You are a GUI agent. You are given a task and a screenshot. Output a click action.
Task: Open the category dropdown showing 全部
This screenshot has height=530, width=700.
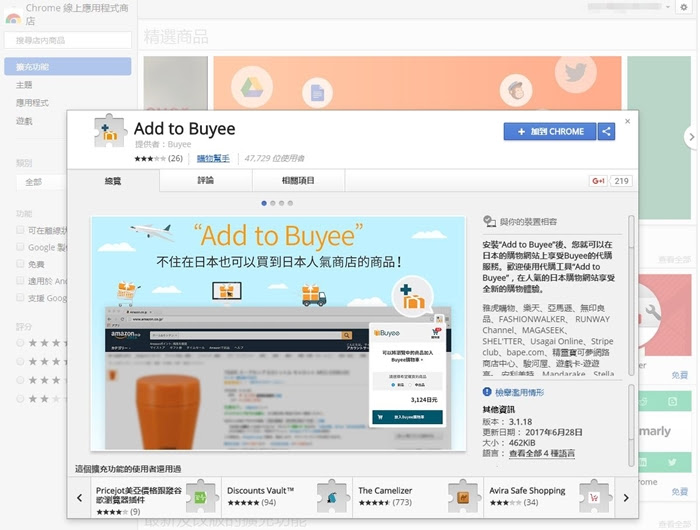(42, 182)
